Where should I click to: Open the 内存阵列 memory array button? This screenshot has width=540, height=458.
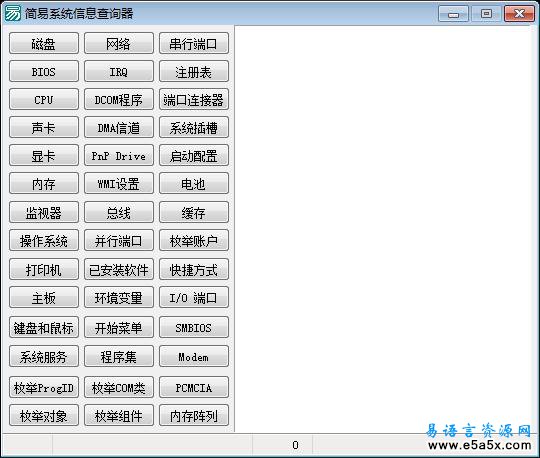pyautogui.click(x=194, y=416)
